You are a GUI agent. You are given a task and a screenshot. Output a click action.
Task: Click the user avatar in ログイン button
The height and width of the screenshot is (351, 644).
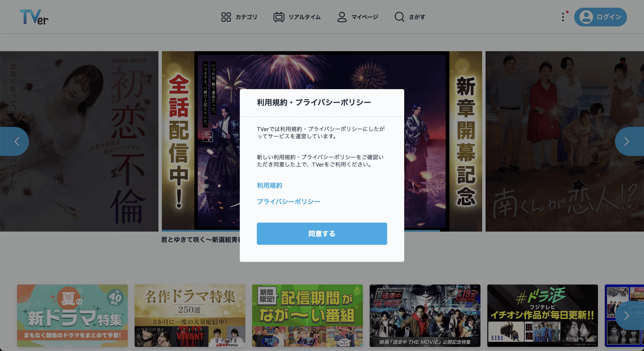coord(586,17)
